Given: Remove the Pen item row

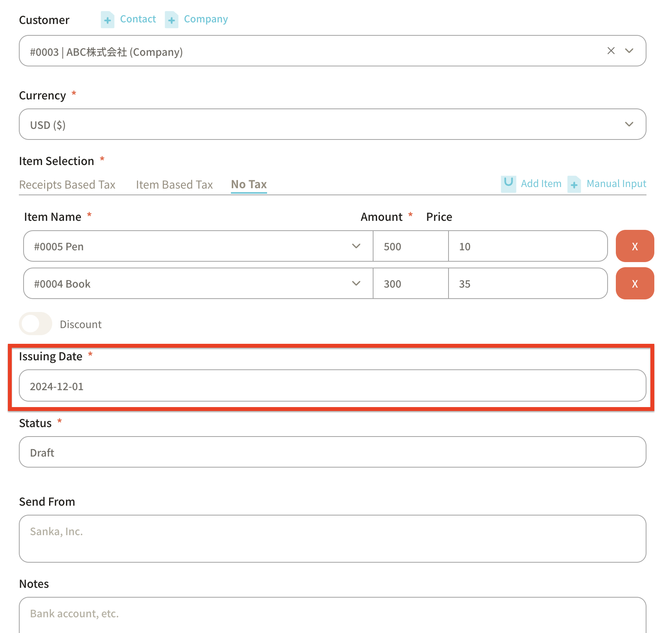Looking at the screenshot, I should pyautogui.click(x=634, y=246).
